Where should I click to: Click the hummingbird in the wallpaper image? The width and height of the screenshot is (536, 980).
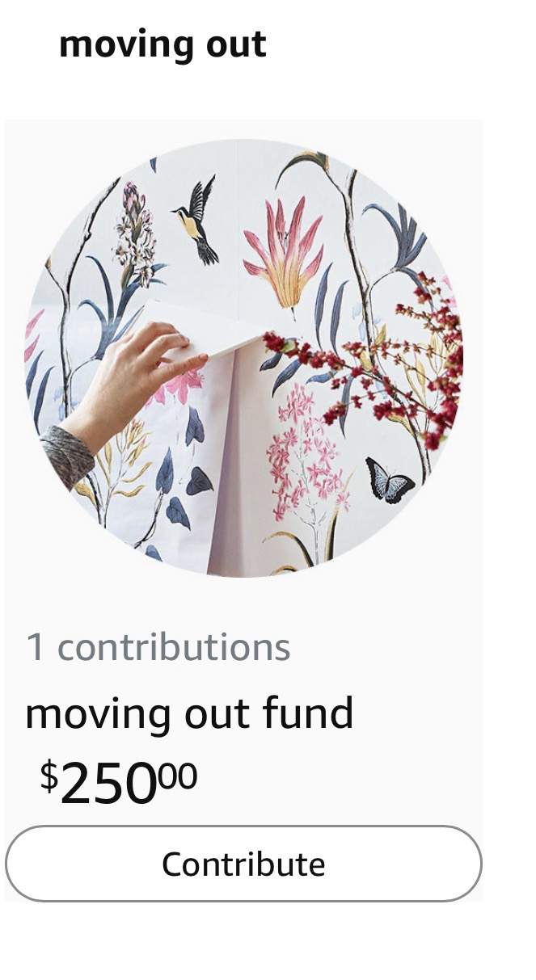pyautogui.click(x=197, y=218)
